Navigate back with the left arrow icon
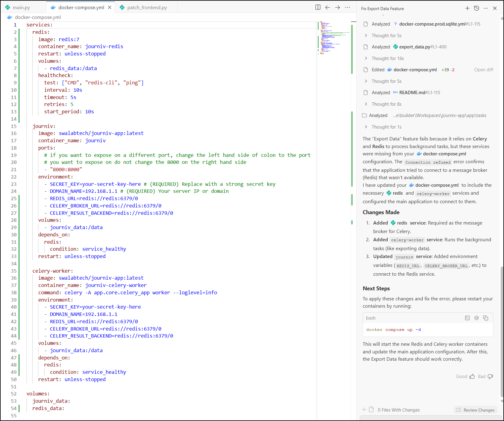504x421 pixels. pos(328,7)
